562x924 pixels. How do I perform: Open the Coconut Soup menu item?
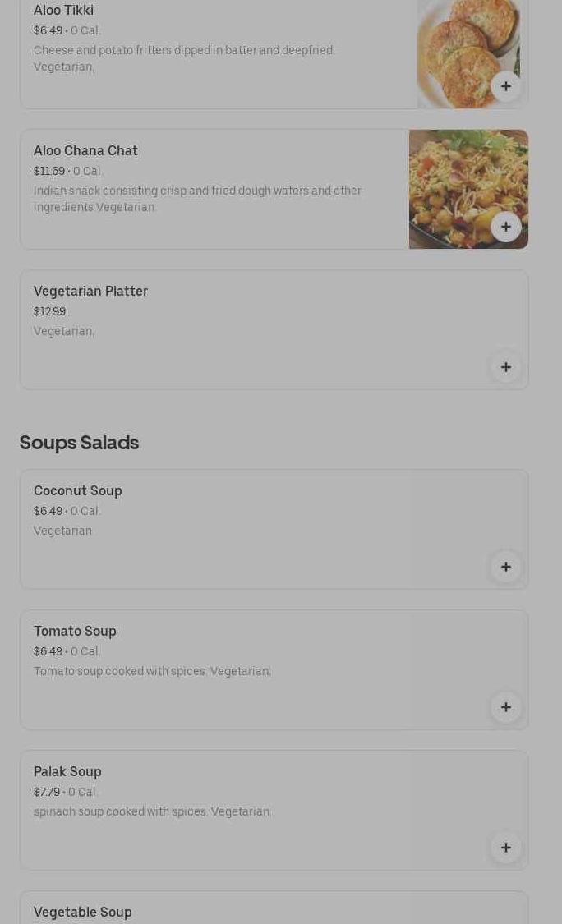pyautogui.click(x=274, y=529)
